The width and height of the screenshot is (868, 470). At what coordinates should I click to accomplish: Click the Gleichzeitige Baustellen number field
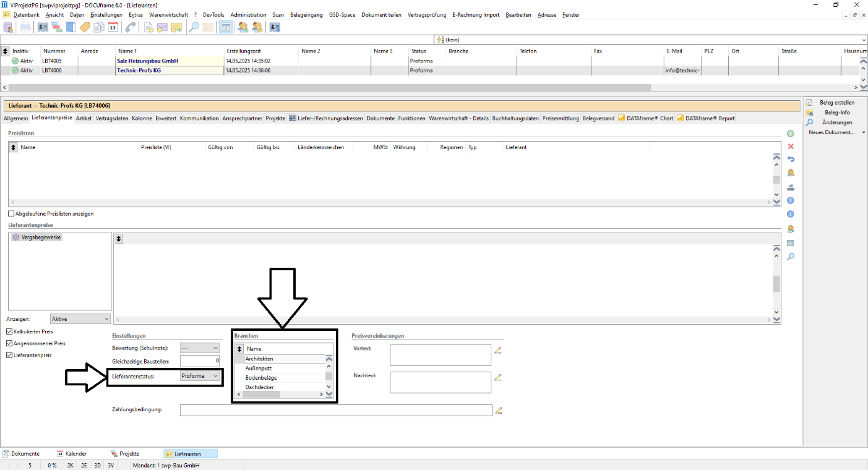tap(200, 361)
